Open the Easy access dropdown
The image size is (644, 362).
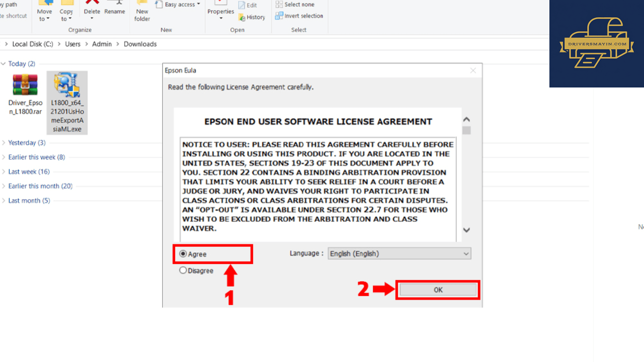[x=178, y=5]
